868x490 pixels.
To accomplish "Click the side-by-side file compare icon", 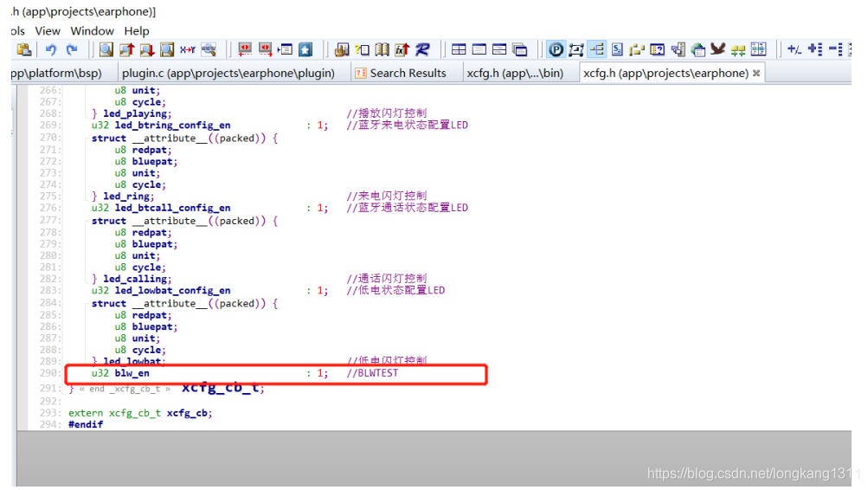I will (758, 50).
